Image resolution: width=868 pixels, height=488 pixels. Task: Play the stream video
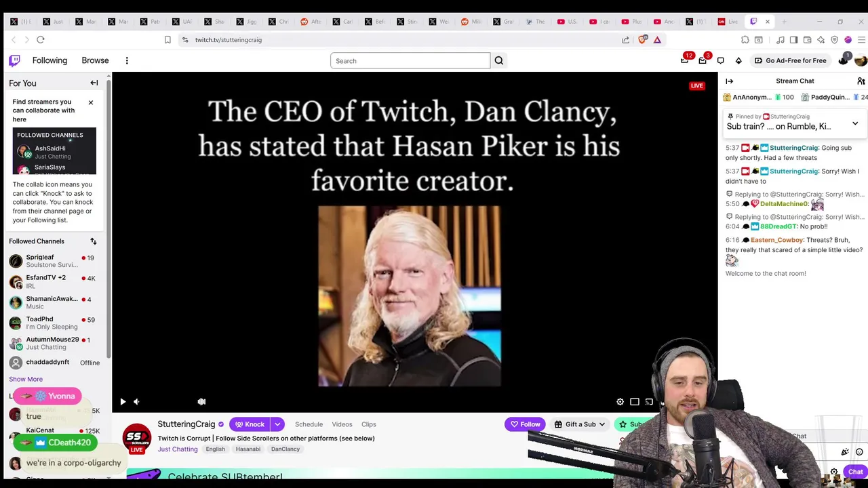[x=123, y=402]
